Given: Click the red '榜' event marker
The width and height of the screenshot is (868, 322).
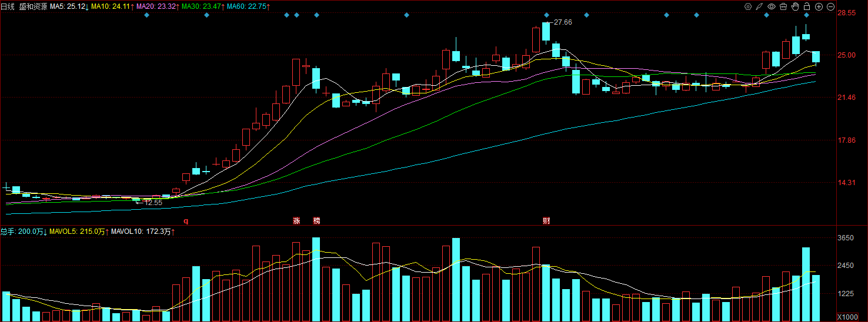Looking at the screenshot, I should tap(316, 221).
